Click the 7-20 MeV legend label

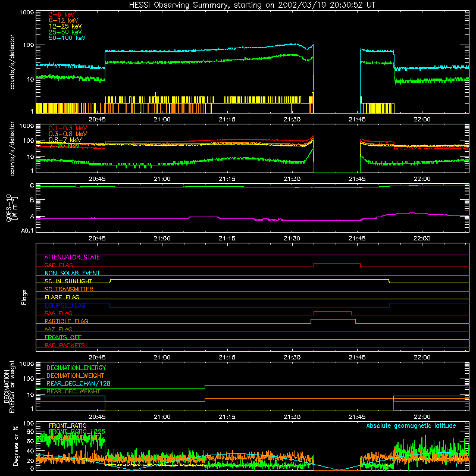[x=64, y=146]
